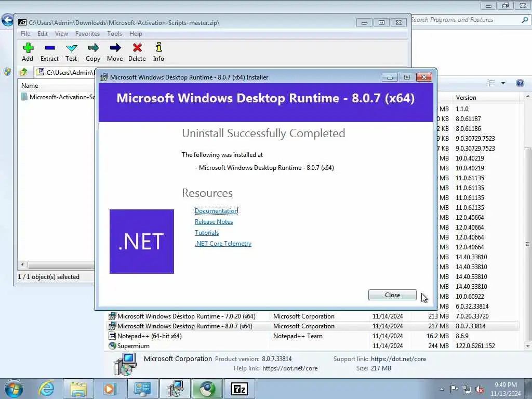Switch to 7-Zip taskbar button
Screen dimensions: 532x399
pyautogui.click(x=240, y=389)
